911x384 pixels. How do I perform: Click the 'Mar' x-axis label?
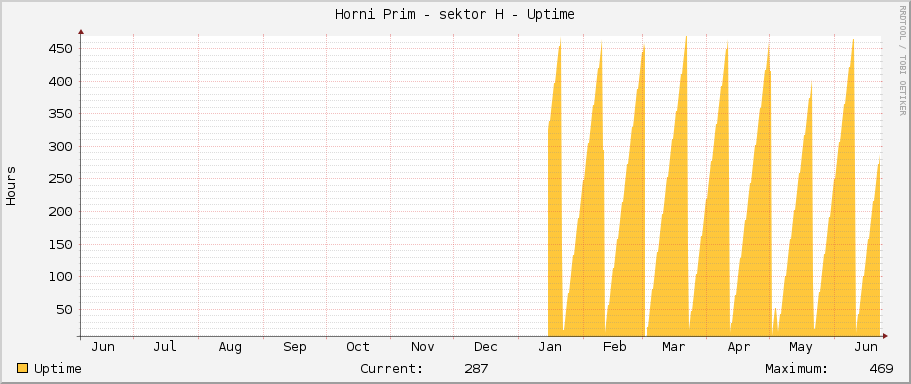coord(674,347)
